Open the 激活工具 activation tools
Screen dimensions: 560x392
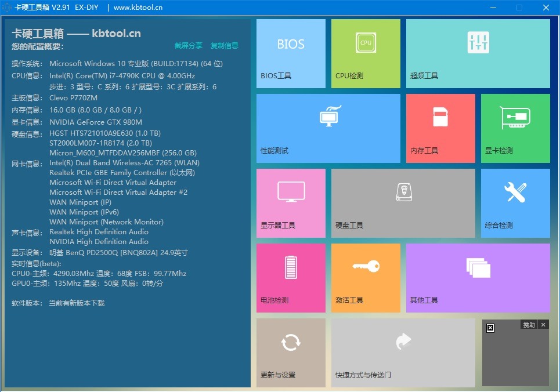point(365,277)
